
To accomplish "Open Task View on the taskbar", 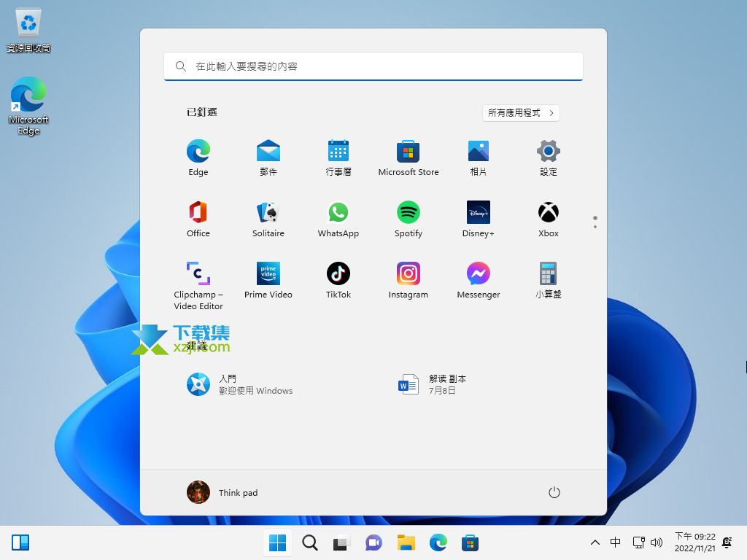I will click(x=341, y=542).
